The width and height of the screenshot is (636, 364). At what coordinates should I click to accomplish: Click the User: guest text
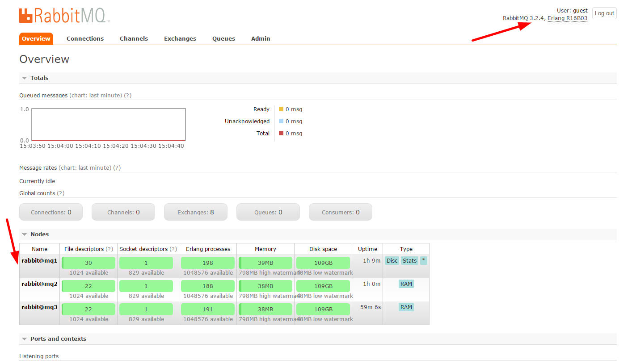tap(572, 10)
